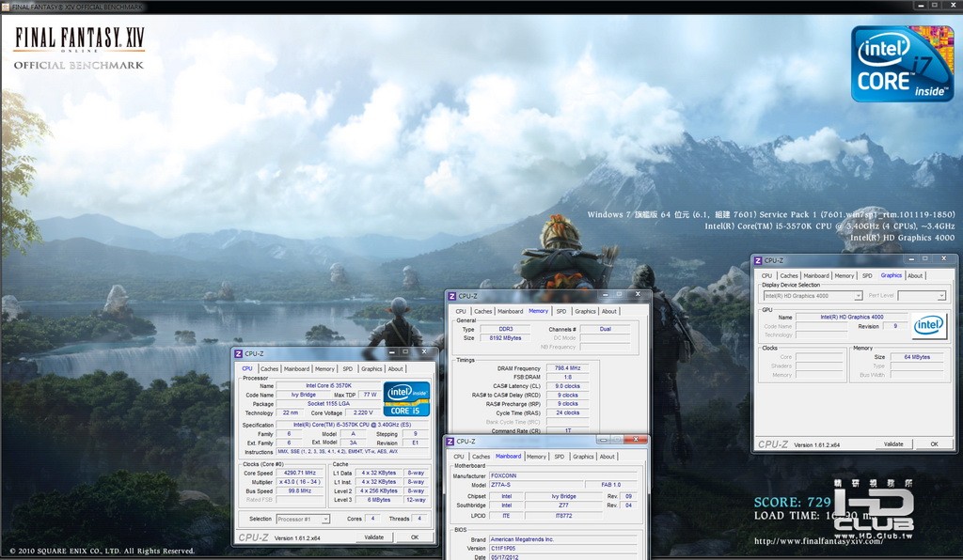This screenshot has height=560, width=963.
Task: Close the CPU-Z Graphics window
Action: click(944, 258)
